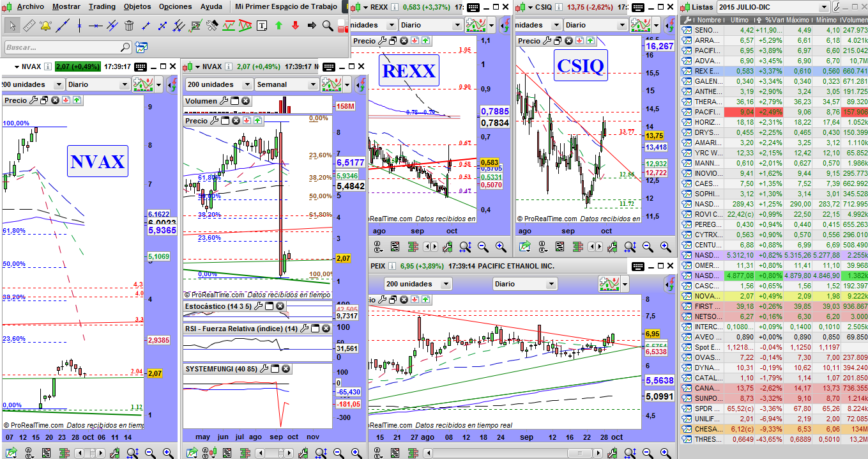Click the magnifier tool in main toolbar
Image resolution: width=868 pixels, height=459 pixels.
click(328, 26)
